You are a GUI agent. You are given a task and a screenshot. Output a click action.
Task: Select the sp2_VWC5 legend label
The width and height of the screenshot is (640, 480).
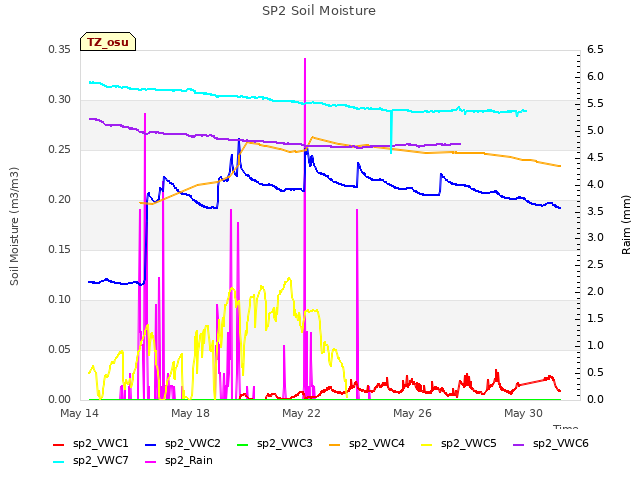[x=469, y=444]
